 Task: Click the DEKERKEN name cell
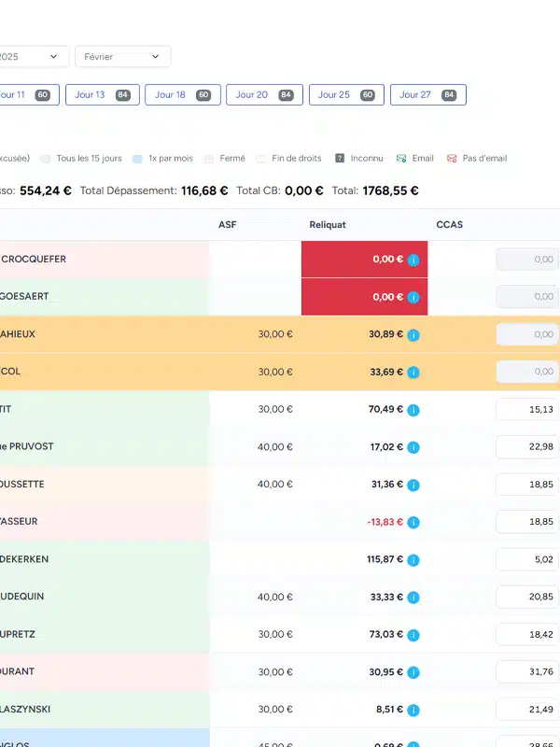click(105, 559)
